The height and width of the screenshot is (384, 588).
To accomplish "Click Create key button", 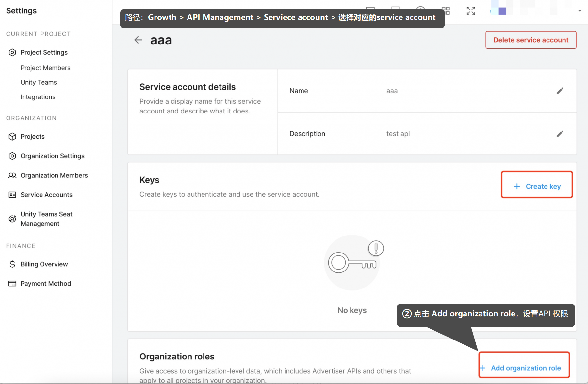I will pyautogui.click(x=537, y=186).
